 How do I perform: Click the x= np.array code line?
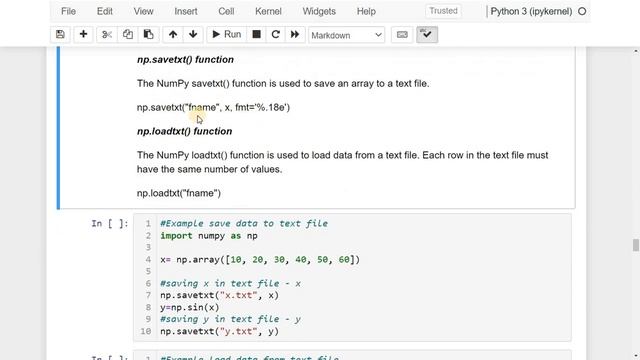click(260, 260)
